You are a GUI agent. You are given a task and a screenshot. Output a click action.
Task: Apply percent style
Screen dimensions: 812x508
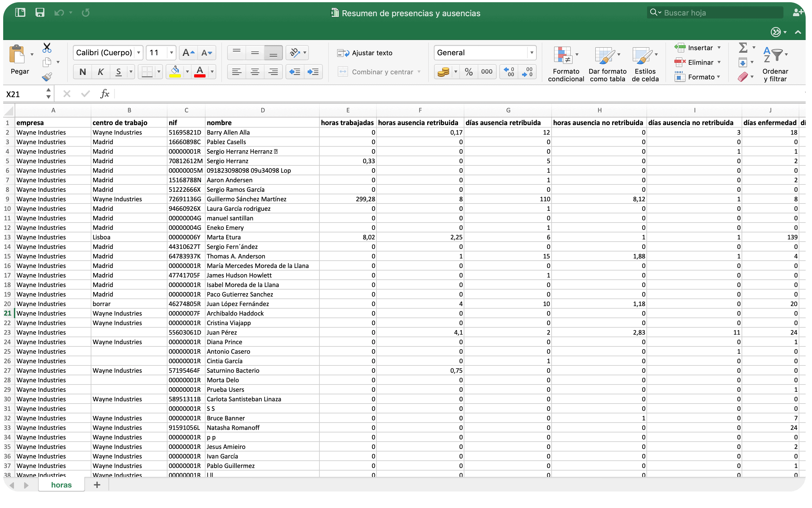469,72
